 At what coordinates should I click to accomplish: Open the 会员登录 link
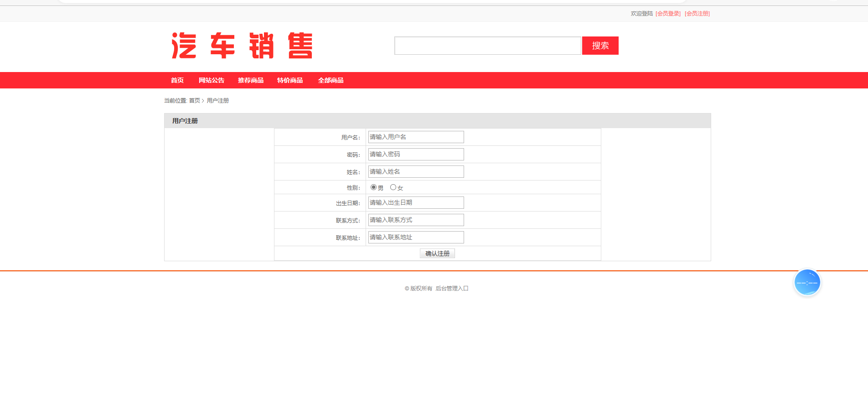point(668,14)
